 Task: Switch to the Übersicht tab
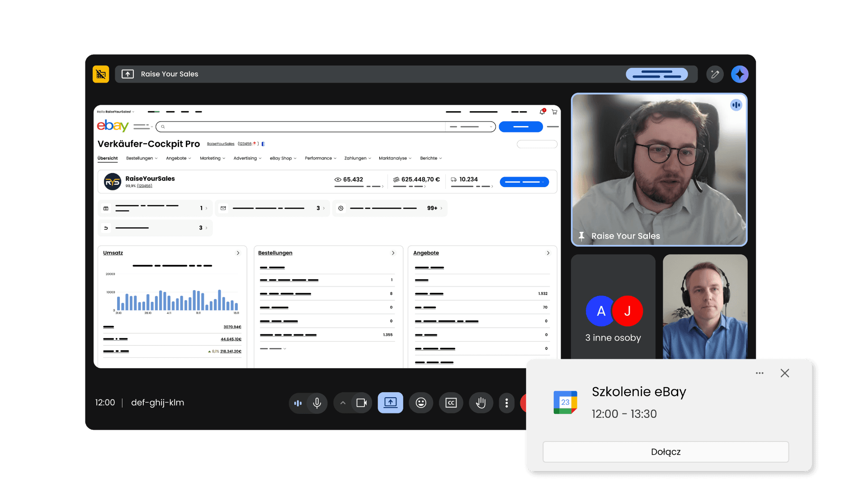[x=108, y=158]
